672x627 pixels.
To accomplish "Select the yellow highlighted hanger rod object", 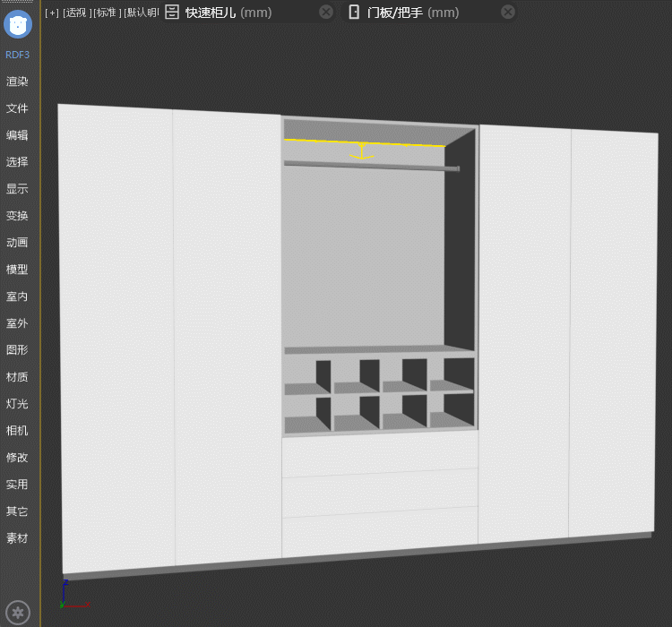I will tap(362, 144).
